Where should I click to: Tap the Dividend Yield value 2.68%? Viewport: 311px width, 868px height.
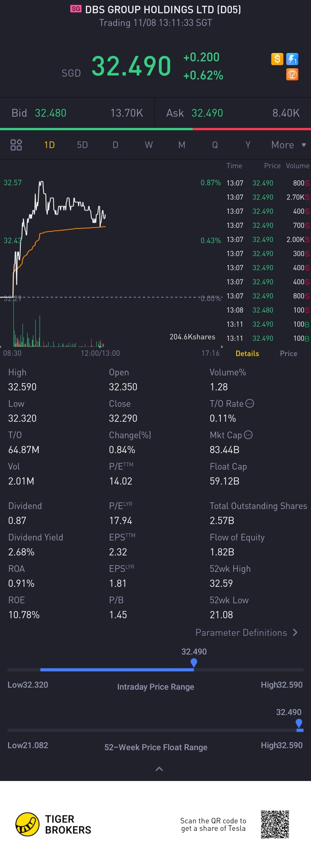(21, 552)
